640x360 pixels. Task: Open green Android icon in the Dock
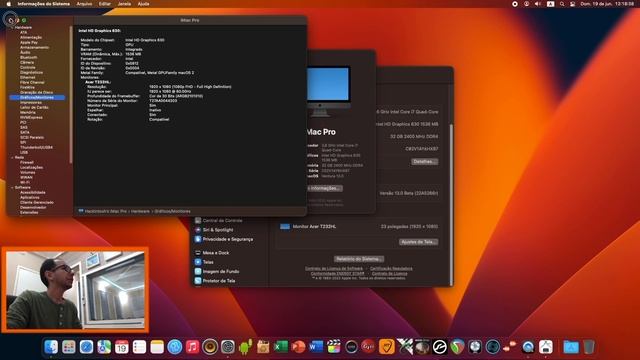click(x=245, y=347)
